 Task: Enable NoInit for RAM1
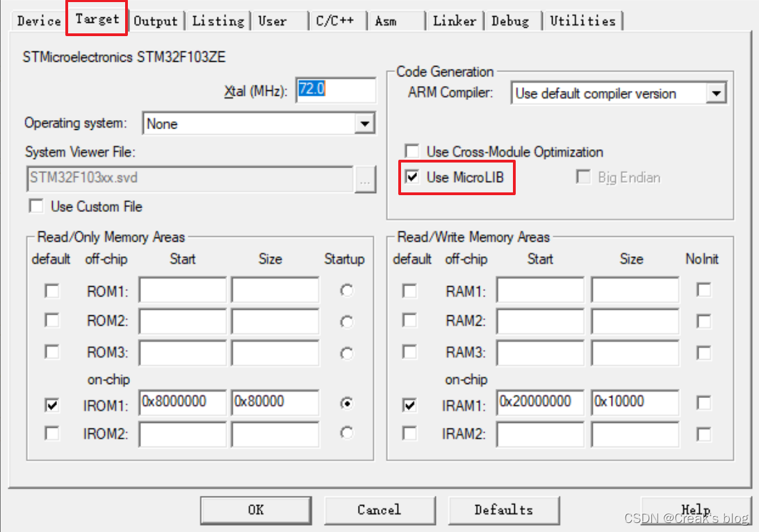point(704,290)
